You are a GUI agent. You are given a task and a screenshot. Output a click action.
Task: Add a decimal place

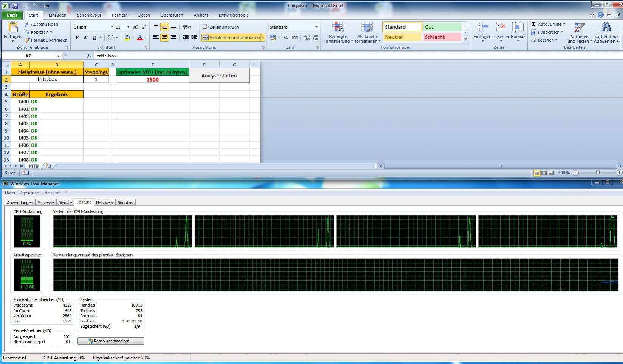click(x=307, y=37)
